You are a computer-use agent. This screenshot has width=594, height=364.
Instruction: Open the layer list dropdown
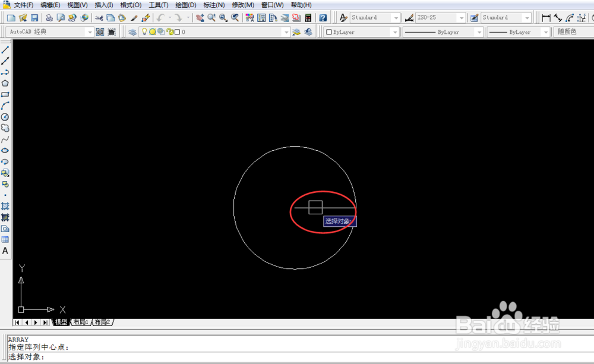286,32
